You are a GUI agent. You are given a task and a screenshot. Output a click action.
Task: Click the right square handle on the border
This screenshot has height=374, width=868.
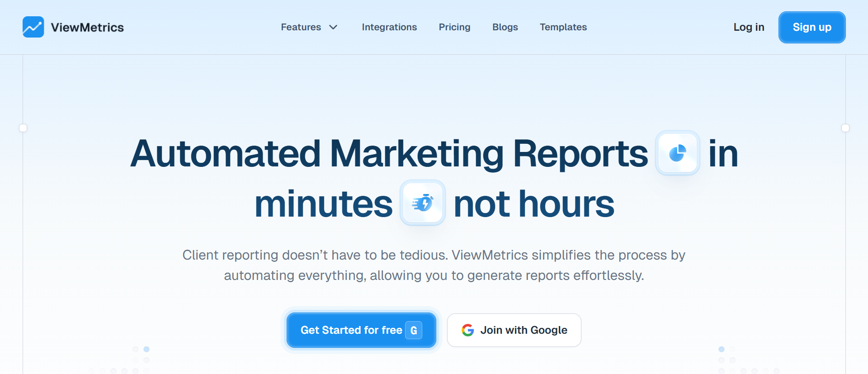click(845, 128)
